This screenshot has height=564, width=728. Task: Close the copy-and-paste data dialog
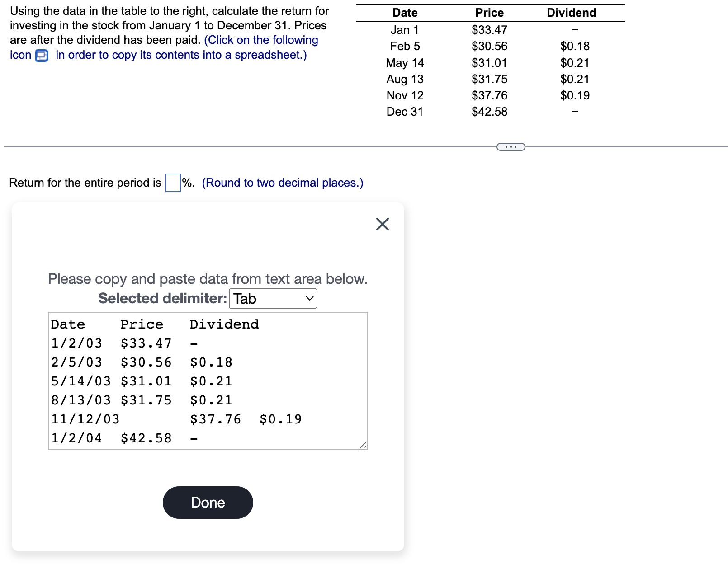[x=382, y=224]
